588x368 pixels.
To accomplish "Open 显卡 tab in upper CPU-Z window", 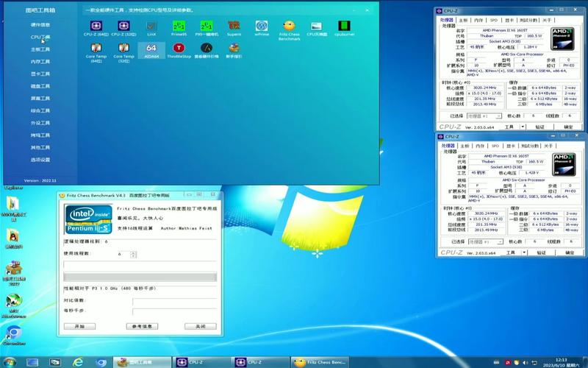I will (509, 20).
